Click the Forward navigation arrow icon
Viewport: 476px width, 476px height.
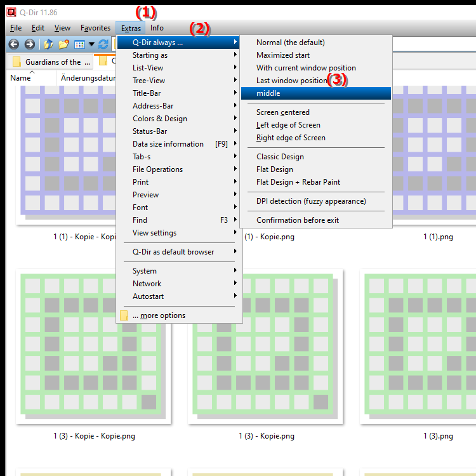[29, 44]
